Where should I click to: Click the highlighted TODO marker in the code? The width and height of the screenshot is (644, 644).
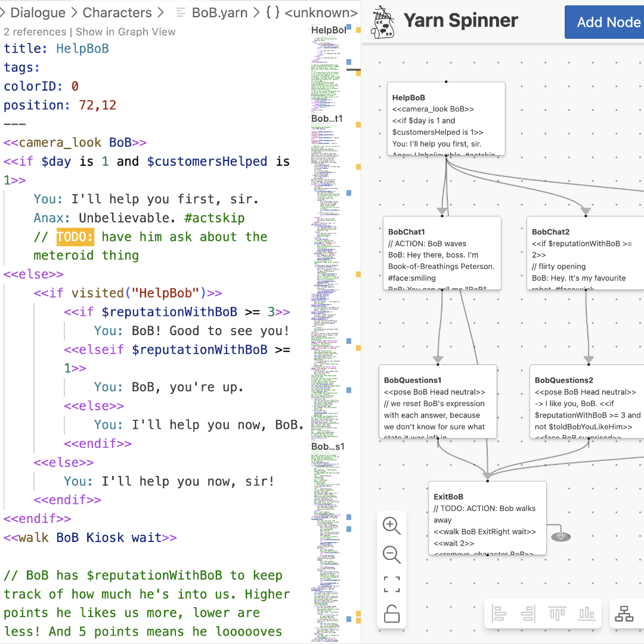(x=74, y=237)
